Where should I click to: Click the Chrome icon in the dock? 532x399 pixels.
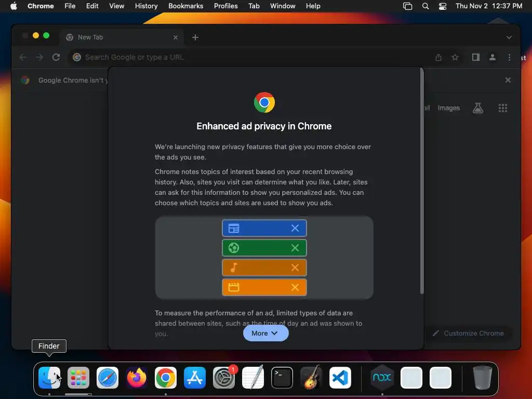pyautogui.click(x=166, y=378)
